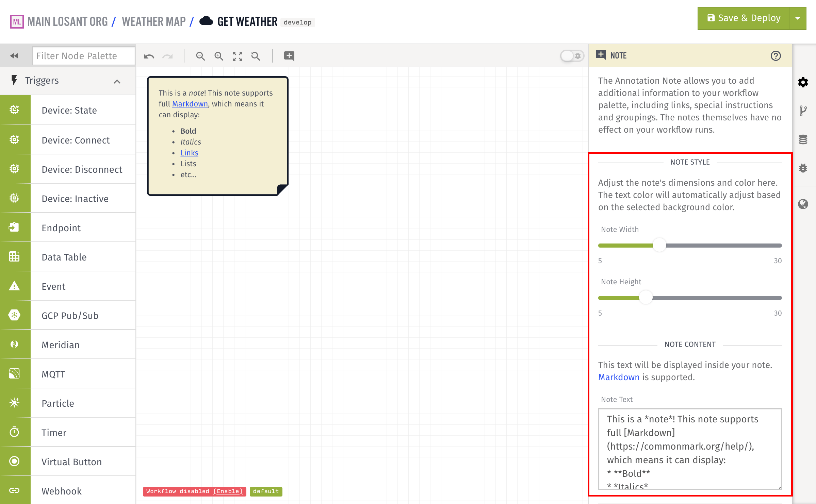The image size is (816, 504).
Task: Select the Event trigger icon
Action: [x=15, y=286]
